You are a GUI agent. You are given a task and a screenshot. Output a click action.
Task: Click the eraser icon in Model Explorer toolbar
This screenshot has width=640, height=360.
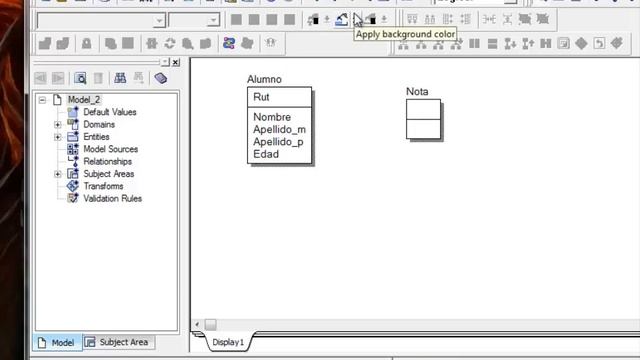(x=161, y=78)
